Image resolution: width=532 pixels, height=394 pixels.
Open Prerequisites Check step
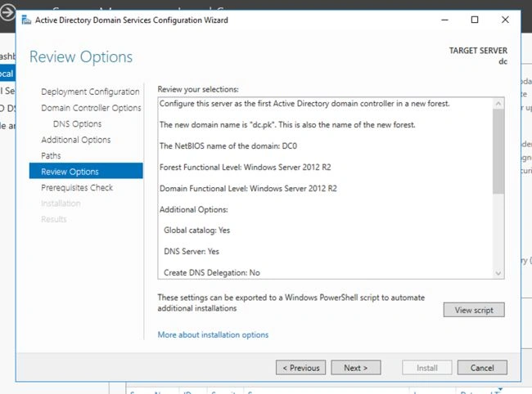[77, 187]
